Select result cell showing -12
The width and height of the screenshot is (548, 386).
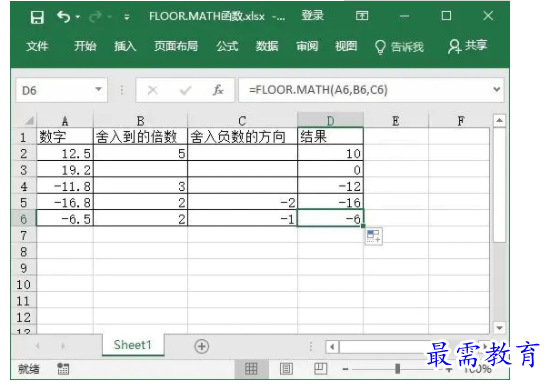[330, 186]
